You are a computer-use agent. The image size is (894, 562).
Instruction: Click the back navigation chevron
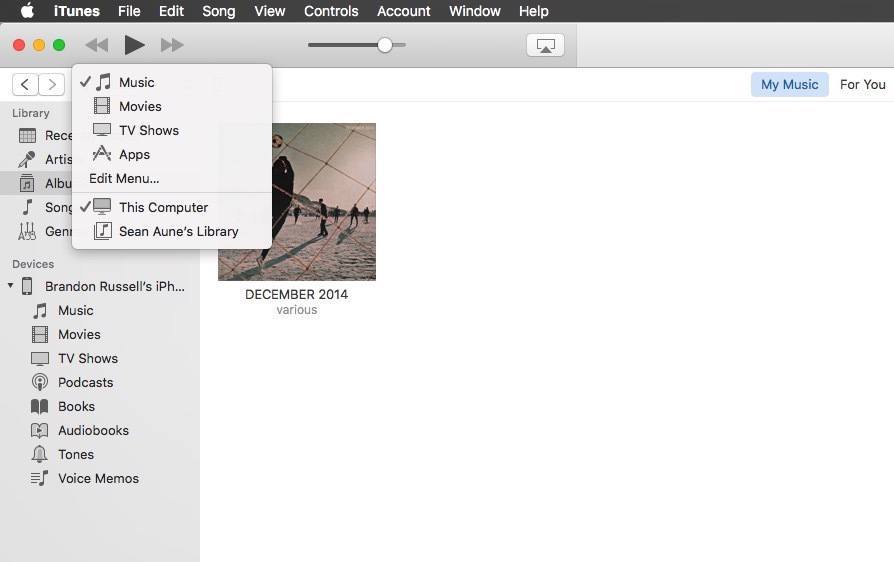click(25, 85)
